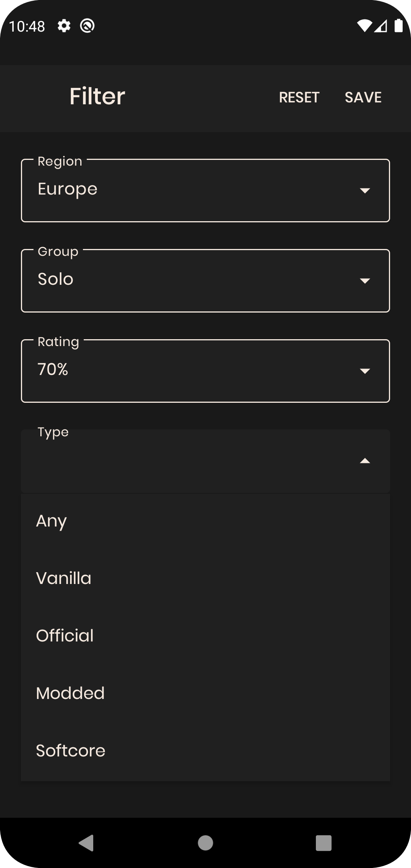Tap the Android recent apps square

coord(324,843)
